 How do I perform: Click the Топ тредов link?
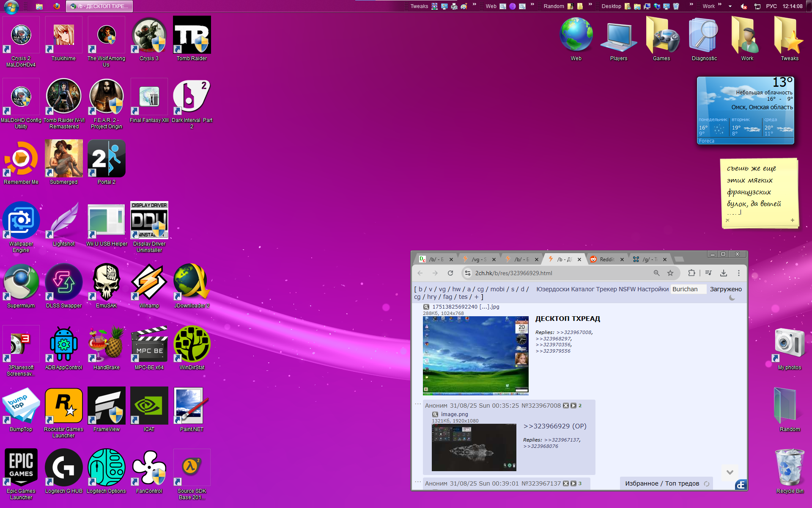[682, 483]
